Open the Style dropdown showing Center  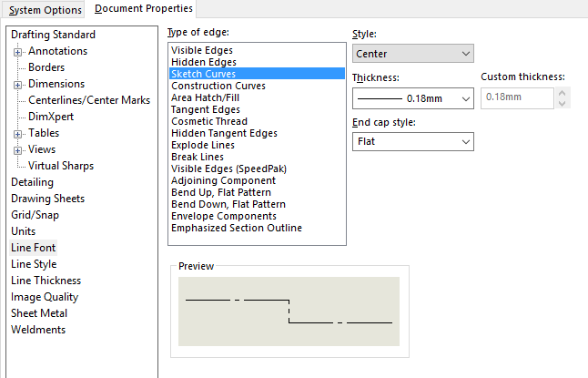[412, 55]
